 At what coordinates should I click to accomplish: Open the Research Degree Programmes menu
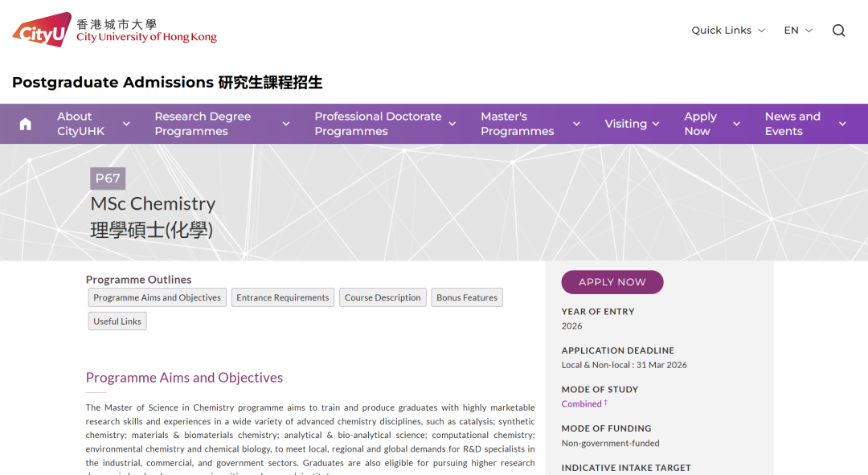pos(203,123)
